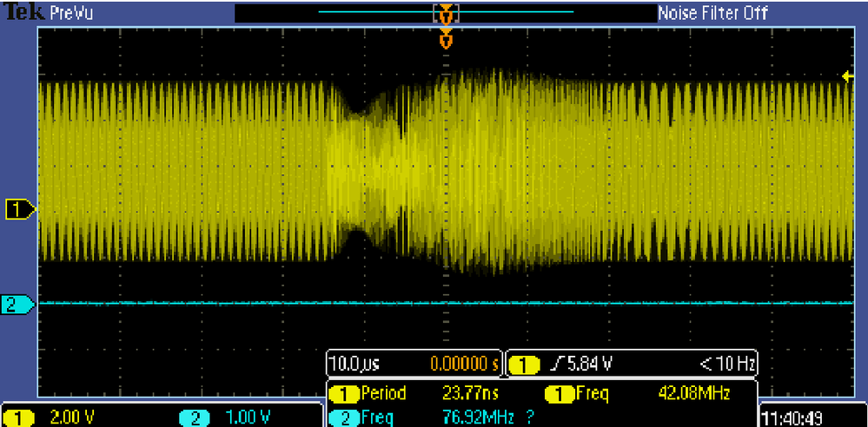868x427 pixels.
Task: Click the question mark after 76.92MHz
Action: (532, 417)
